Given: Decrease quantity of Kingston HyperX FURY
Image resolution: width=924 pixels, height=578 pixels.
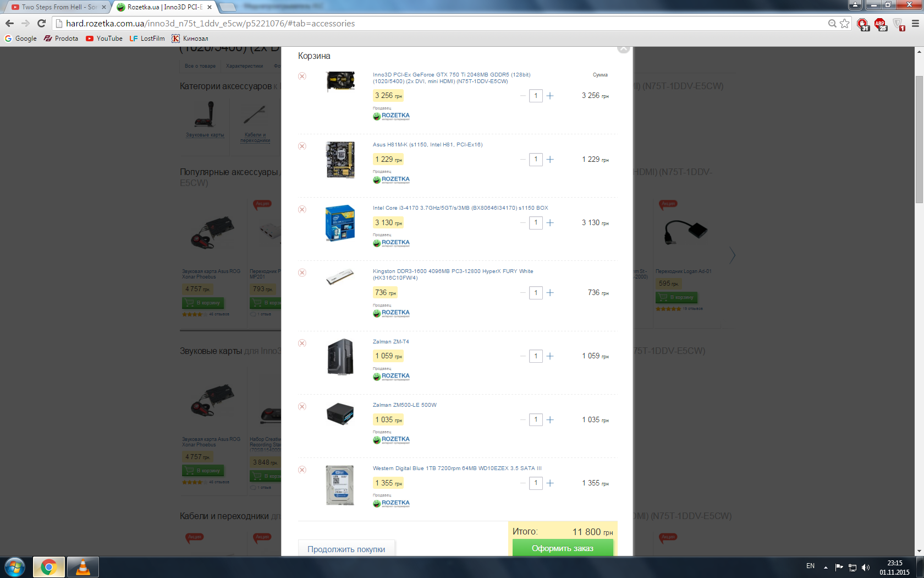Looking at the screenshot, I should click(x=522, y=293).
